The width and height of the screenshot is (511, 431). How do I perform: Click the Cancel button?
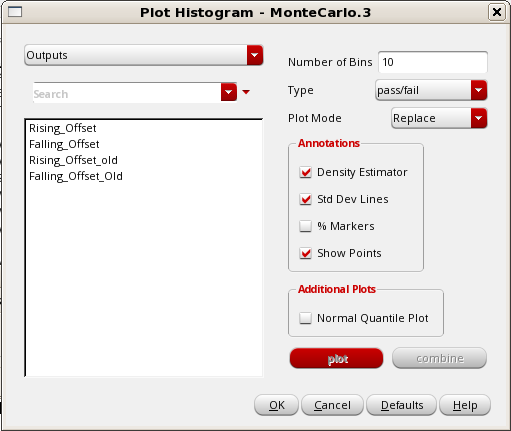point(332,405)
